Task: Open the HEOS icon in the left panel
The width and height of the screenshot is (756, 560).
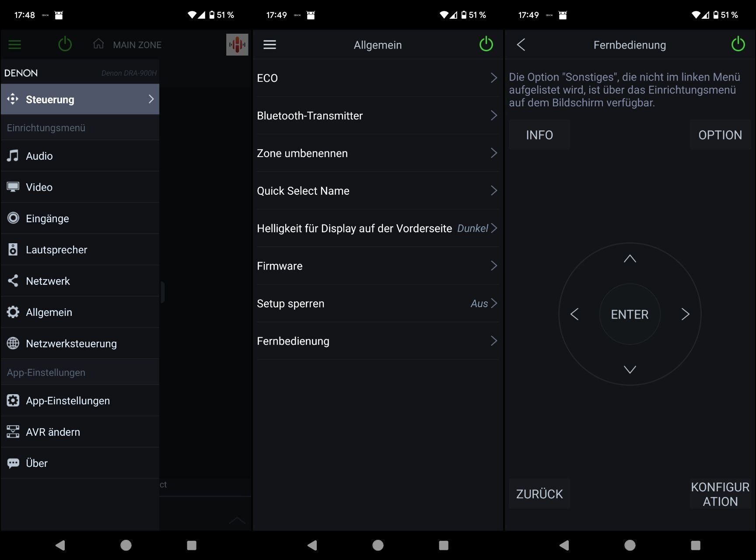Action: coord(237,45)
